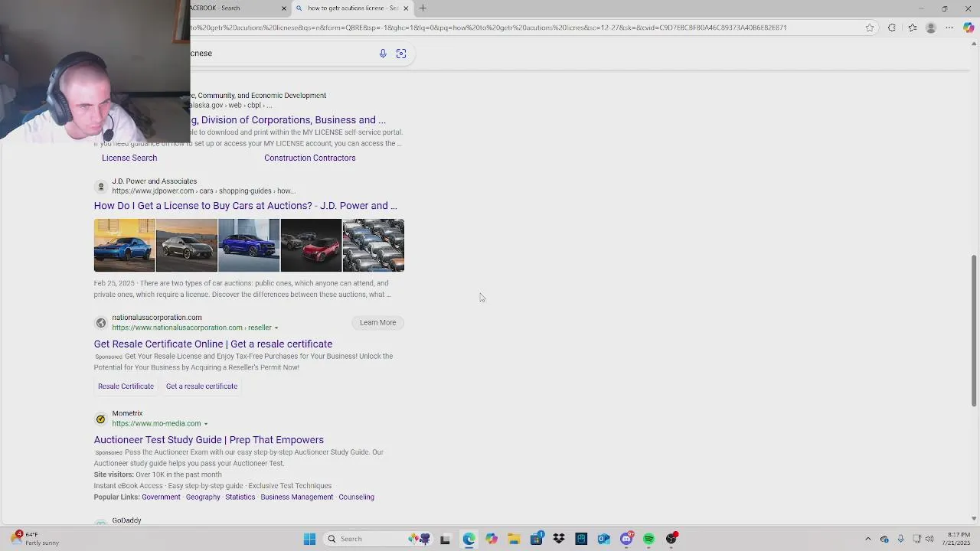This screenshot has height=551, width=980.
Task: Open Task View on taskbar
Action: (445, 539)
